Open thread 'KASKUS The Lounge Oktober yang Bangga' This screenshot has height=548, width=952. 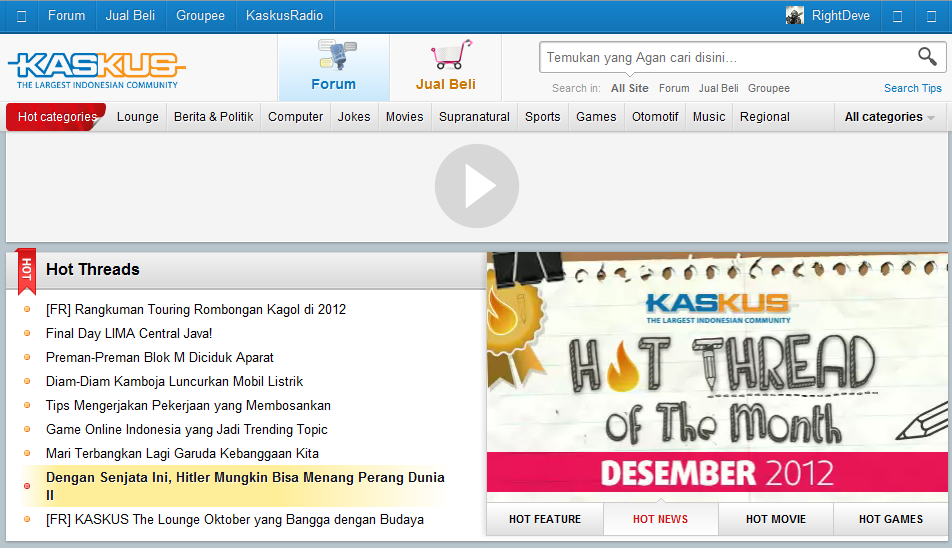[x=234, y=519]
